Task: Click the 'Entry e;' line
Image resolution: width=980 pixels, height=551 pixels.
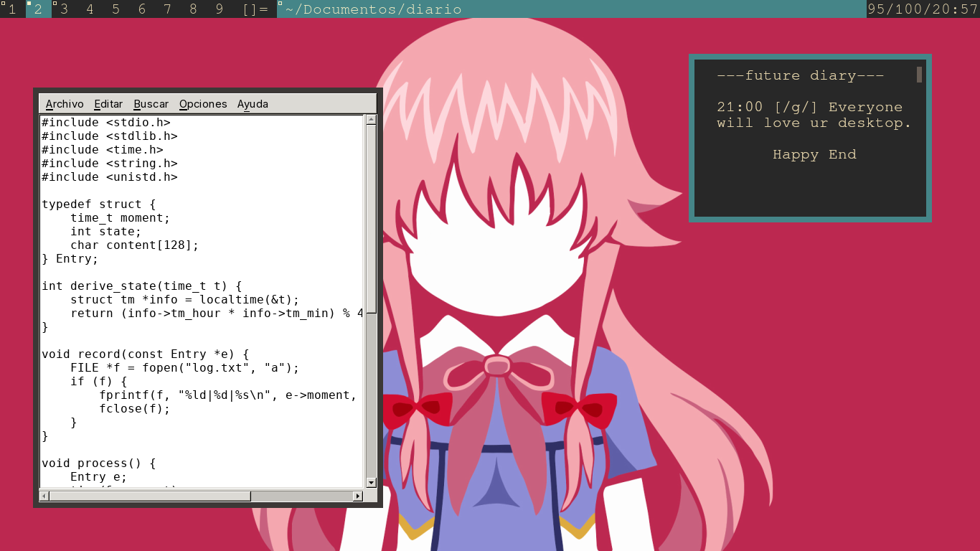Action: (x=99, y=477)
